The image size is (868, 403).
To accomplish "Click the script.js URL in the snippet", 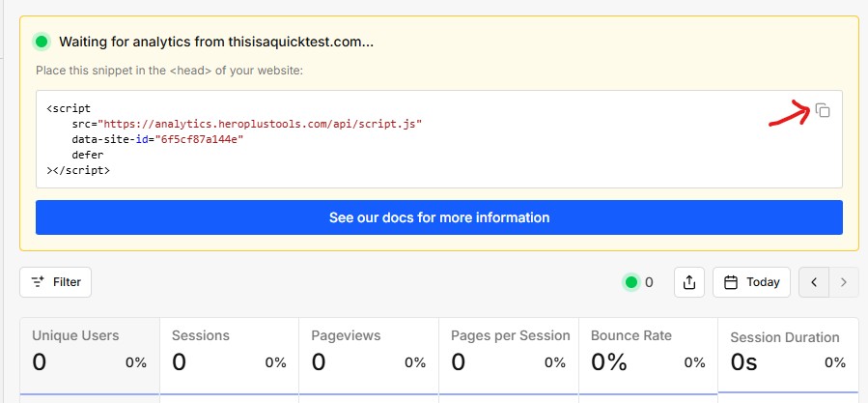I will pos(259,124).
